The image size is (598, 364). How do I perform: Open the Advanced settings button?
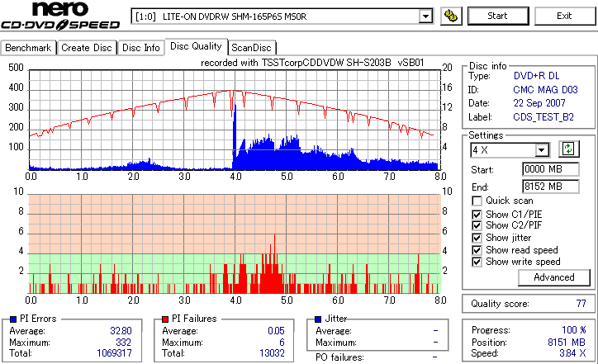pos(553,277)
